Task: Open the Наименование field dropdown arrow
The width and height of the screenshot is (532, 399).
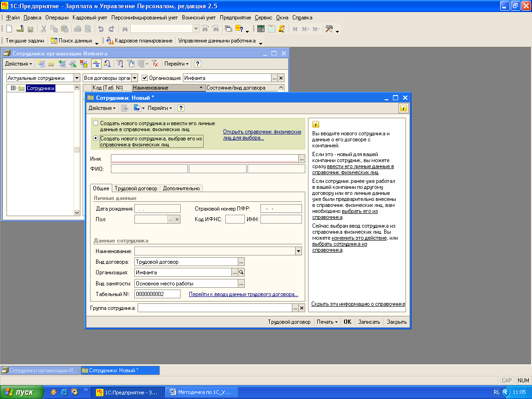Action: 298,251
